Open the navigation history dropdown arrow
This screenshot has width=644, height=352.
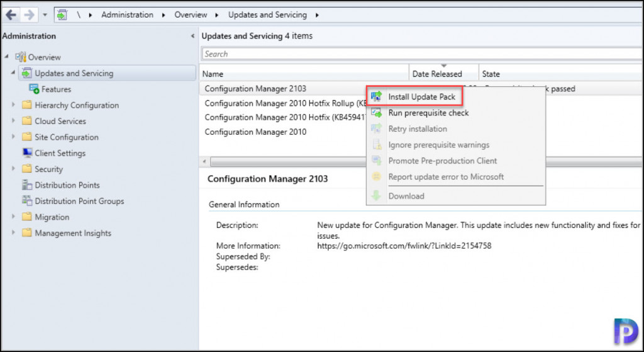[x=45, y=15]
